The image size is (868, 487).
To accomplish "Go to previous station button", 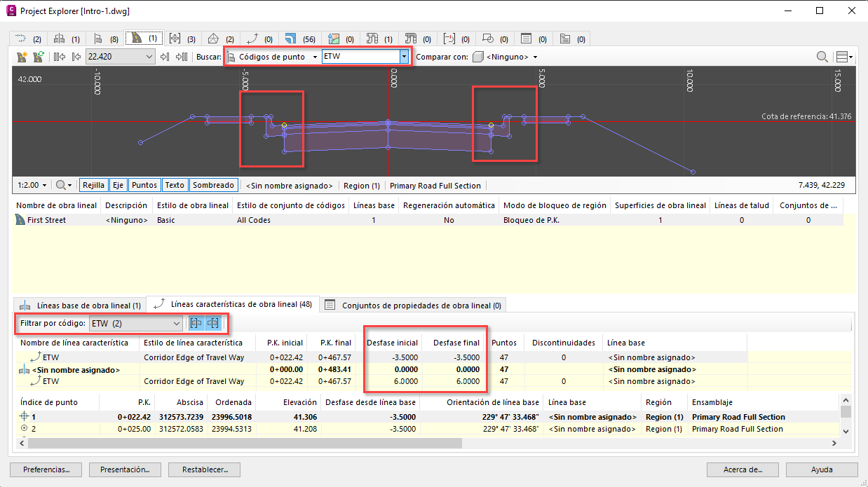I will coord(75,57).
